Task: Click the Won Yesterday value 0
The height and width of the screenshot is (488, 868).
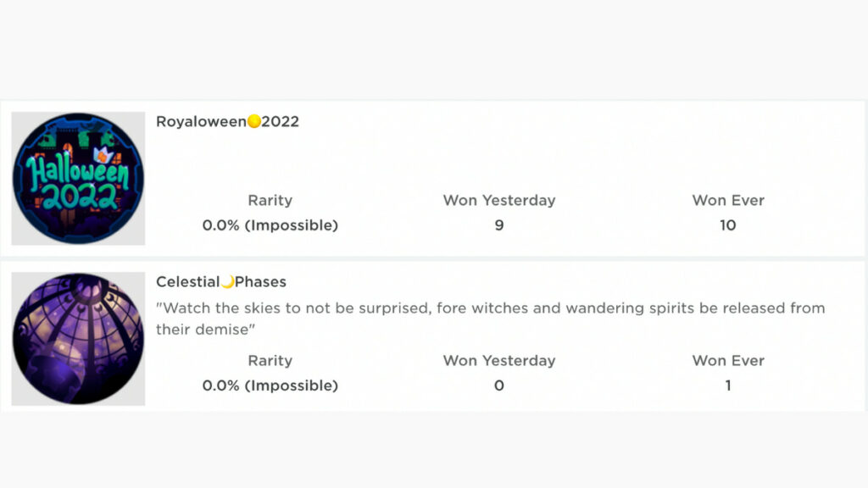Action: pyautogui.click(x=499, y=385)
